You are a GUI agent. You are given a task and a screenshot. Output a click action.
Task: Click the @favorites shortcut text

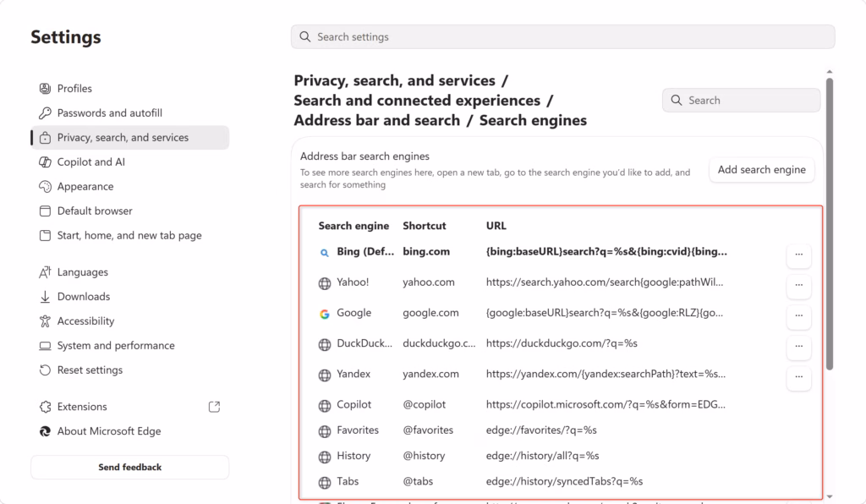(x=428, y=430)
